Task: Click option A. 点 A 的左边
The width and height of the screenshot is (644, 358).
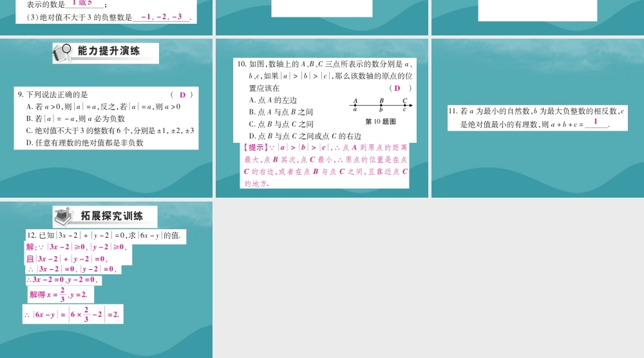Action: pyautogui.click(x=272, y=100)
